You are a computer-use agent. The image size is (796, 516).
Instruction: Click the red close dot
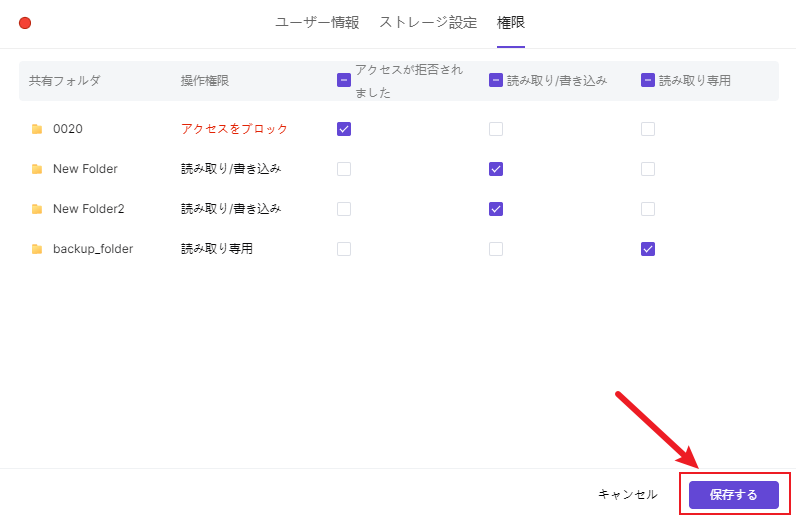(25, 23)
